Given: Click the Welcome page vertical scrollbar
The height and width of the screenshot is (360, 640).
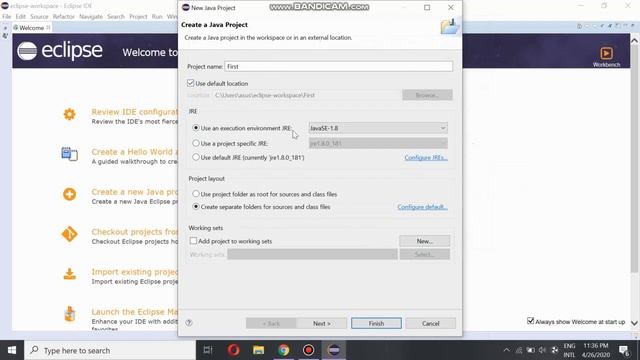Looking at the screenshot, I should [x=634, y=158].
